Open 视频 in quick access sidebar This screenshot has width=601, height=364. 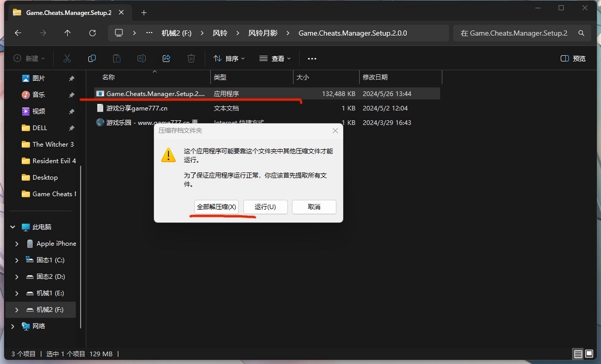pos(39,112)
